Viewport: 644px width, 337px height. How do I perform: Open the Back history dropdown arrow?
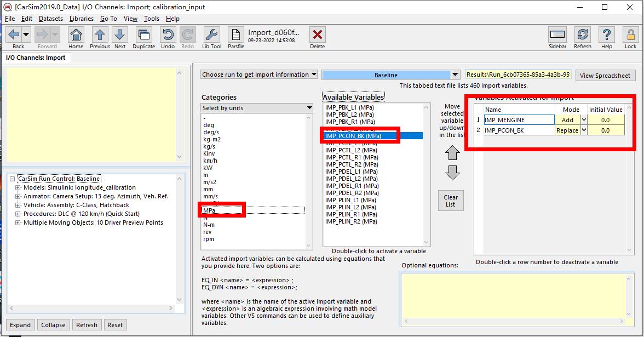click(26, 35)
